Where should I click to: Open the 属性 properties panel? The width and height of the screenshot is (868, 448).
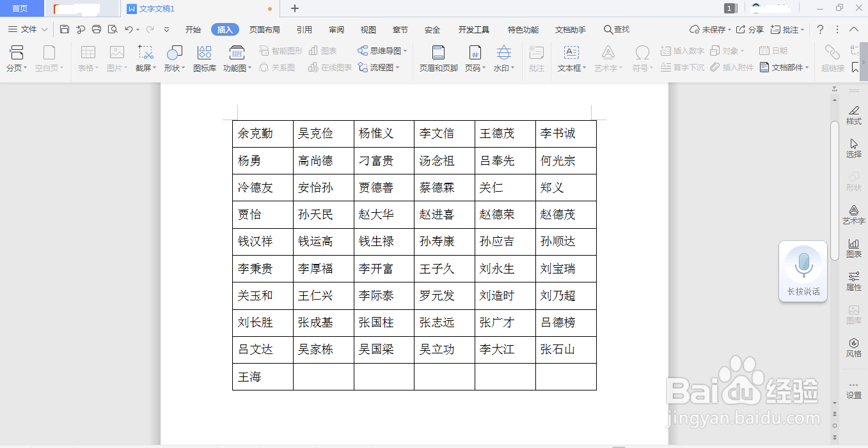pos(853,282)
